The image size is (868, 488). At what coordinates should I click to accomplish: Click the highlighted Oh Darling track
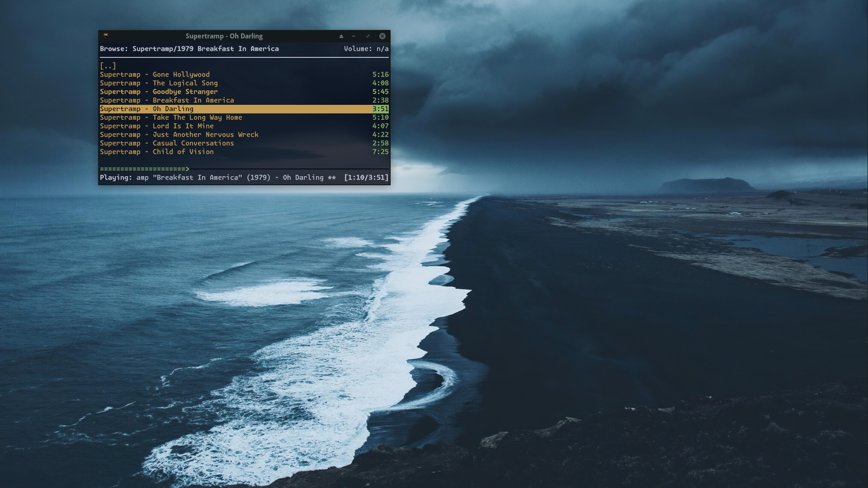coord(146,109)
